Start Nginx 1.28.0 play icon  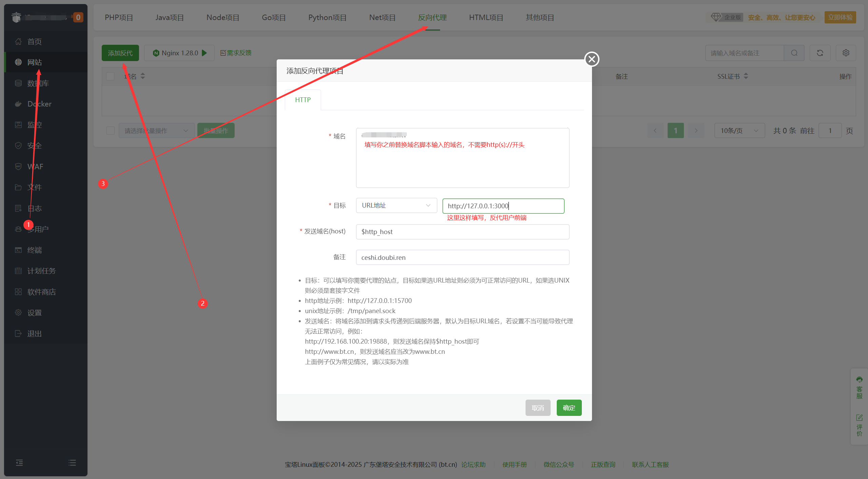tap(204, 53)
